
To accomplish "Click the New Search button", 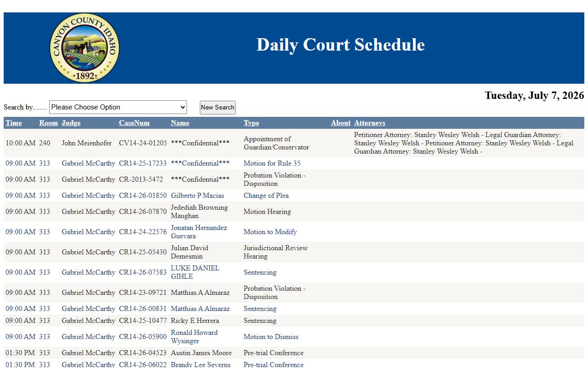I will tap(218, 108).
